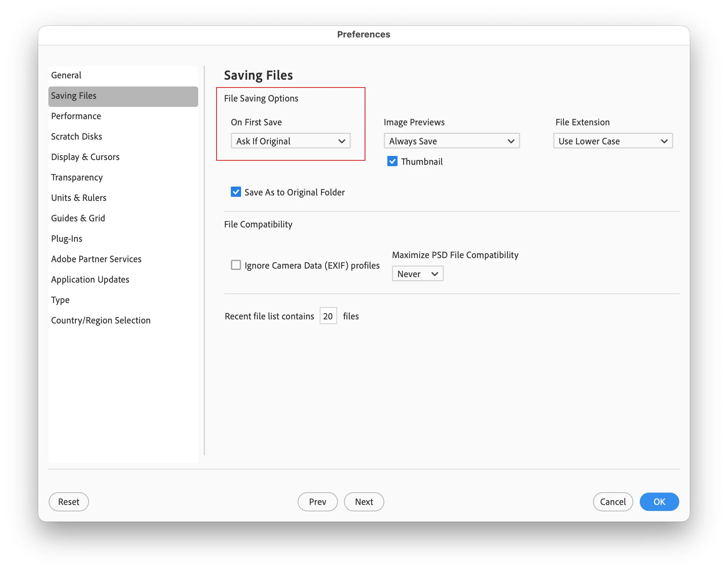The width and height of the screenshot is (728, 572).
Task: Go to Display & Cursors preferences
Action: [85, 157]
